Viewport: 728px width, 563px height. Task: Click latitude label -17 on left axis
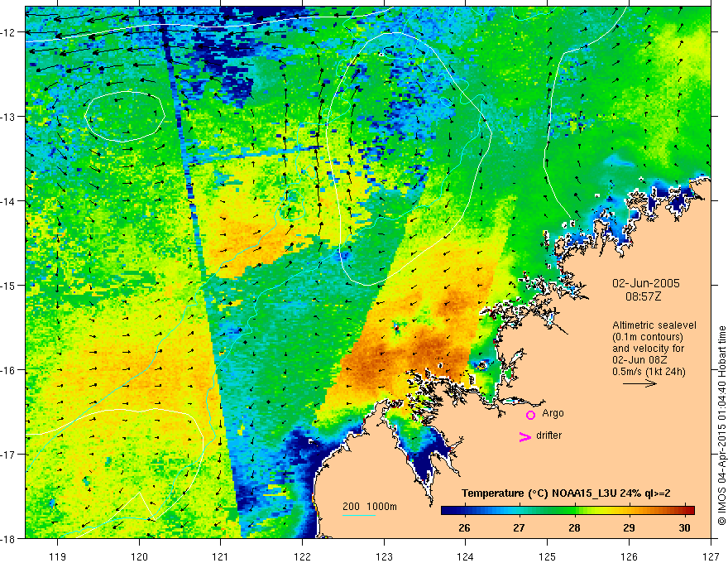click(9, 455)
